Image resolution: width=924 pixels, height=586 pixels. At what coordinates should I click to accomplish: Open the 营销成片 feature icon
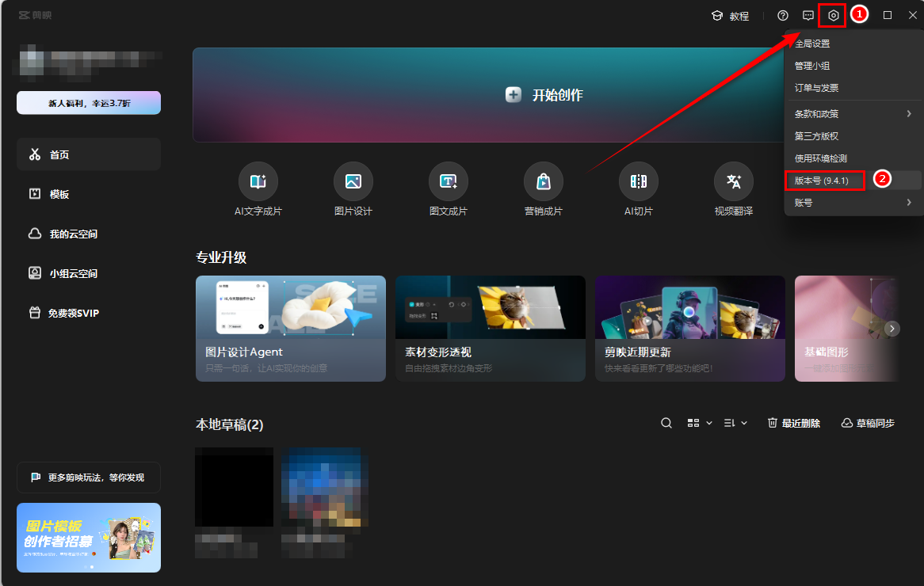543,181
